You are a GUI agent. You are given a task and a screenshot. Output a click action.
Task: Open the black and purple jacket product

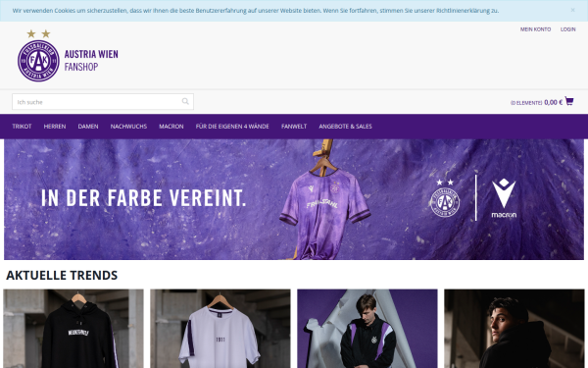tap(367, 329)
